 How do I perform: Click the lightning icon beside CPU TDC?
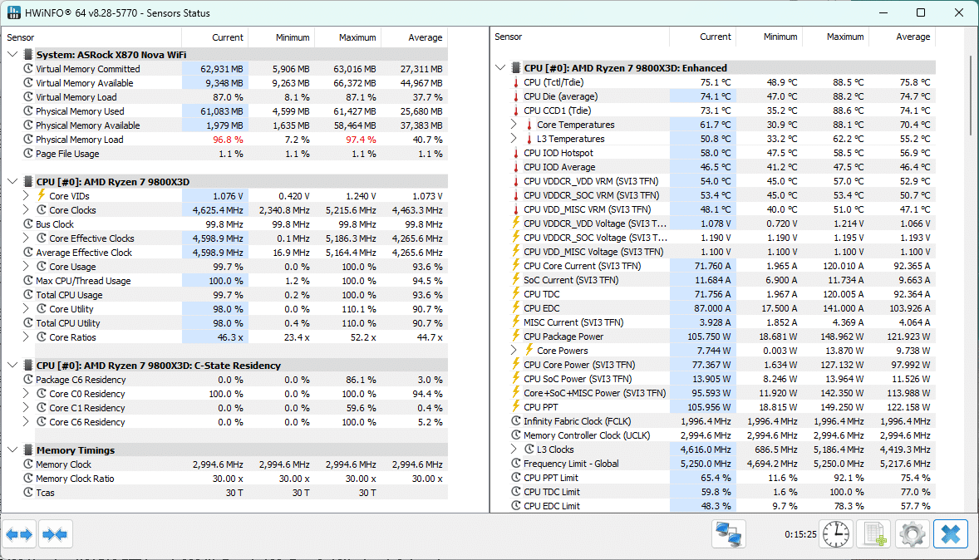point(516,294)
